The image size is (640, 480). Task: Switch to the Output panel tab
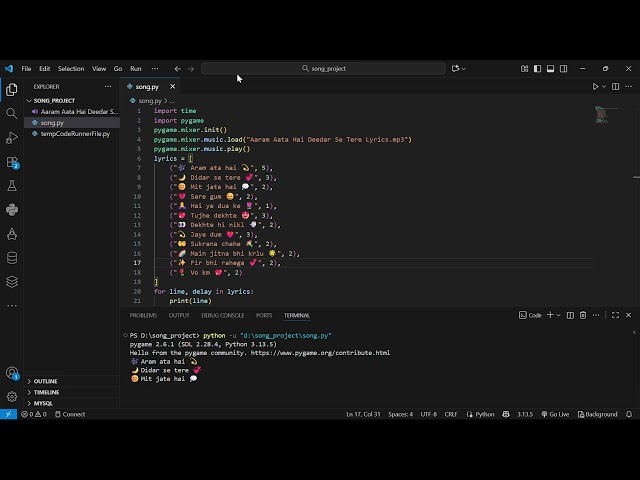click(x=179, y=316)
